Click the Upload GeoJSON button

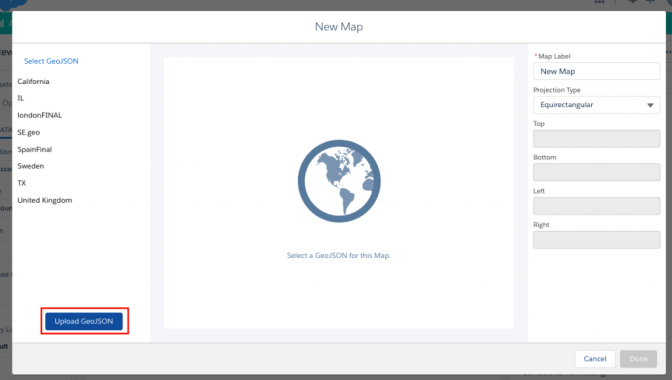[84, 321]
